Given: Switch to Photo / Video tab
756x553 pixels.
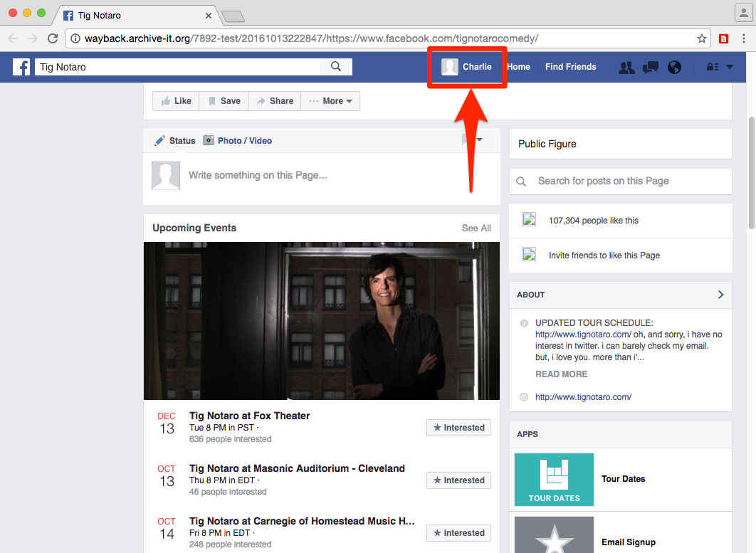Looking at the screenshot, I should click(x=238, y=141).
